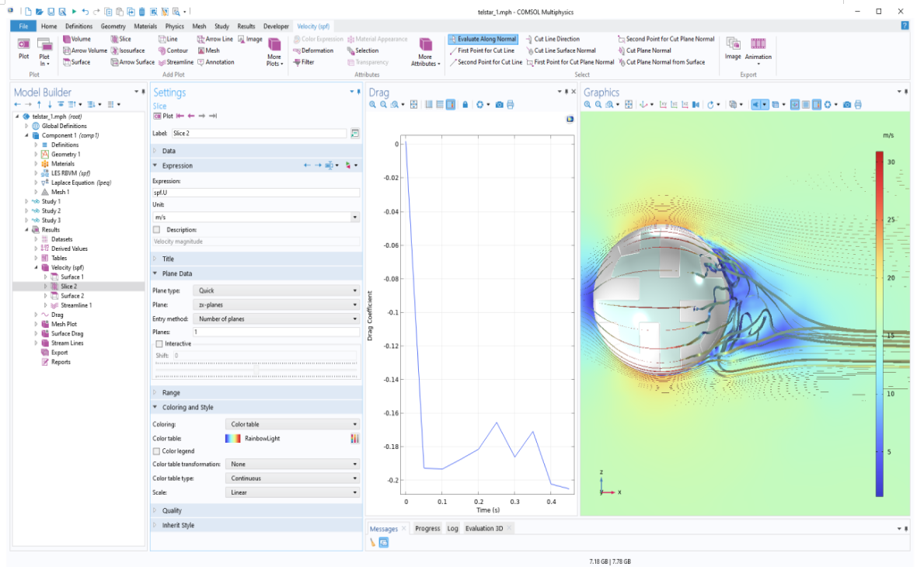Enable the Description checkbox
Image resolution: width=924 pixels, height=567 pixels.
(156, 230)
